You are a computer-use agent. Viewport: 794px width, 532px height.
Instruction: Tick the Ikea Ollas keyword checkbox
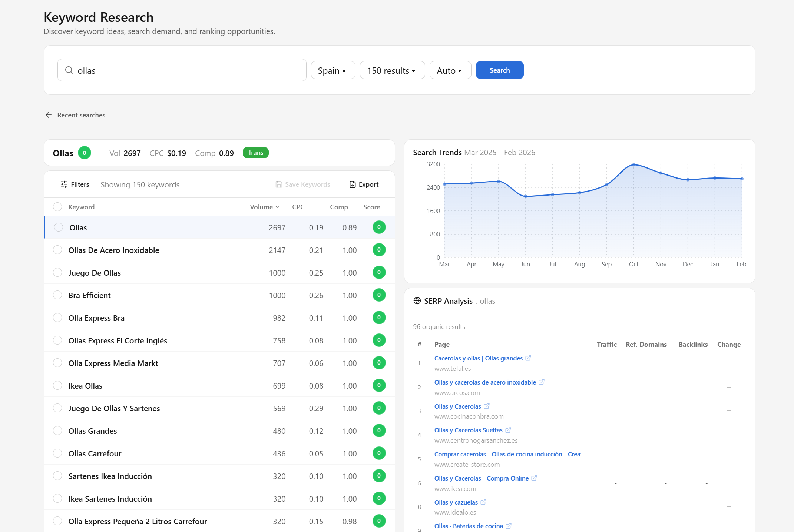[x=57, y=386]
